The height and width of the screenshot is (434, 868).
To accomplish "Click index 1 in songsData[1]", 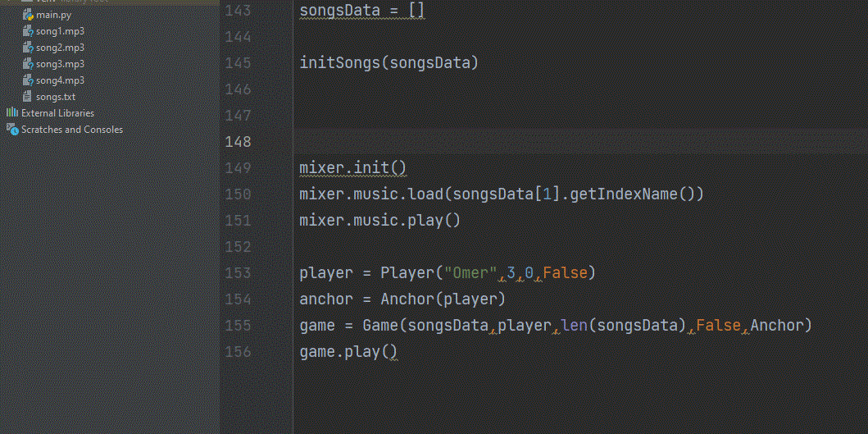I will click(547, 194).
